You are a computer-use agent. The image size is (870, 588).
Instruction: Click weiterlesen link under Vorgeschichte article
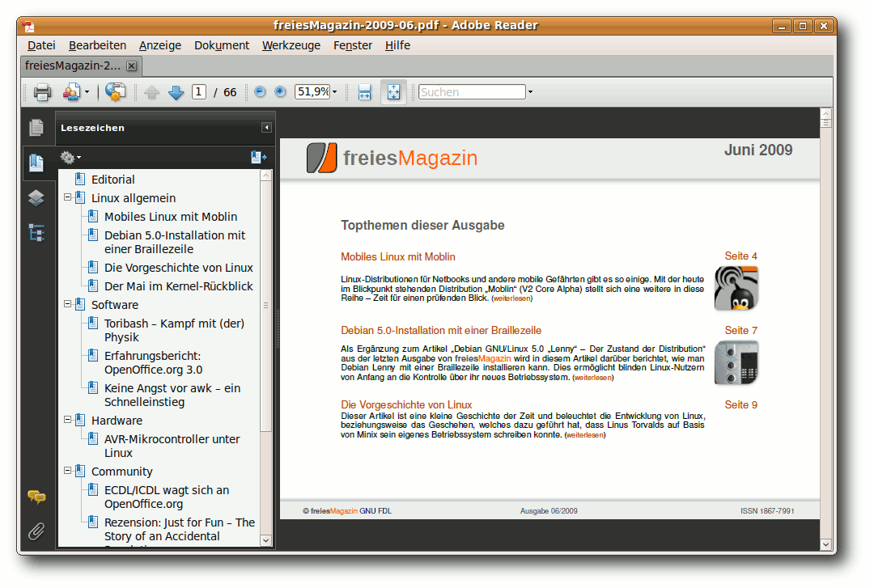click(585, 435)
